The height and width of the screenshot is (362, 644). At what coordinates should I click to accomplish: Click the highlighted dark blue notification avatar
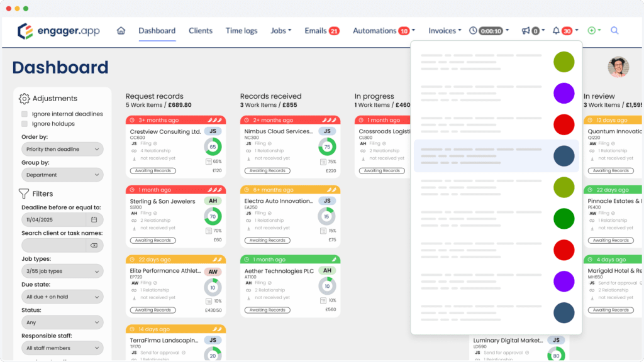coord(564,156)
